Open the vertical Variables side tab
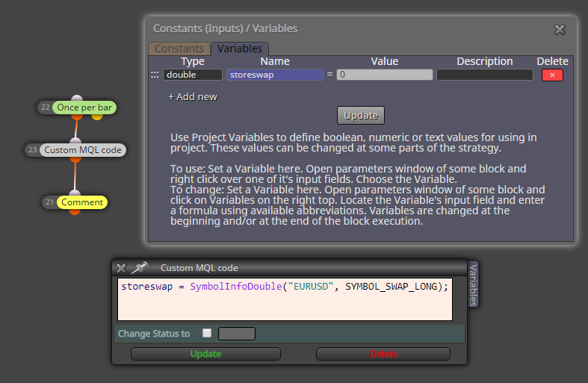 473,284
